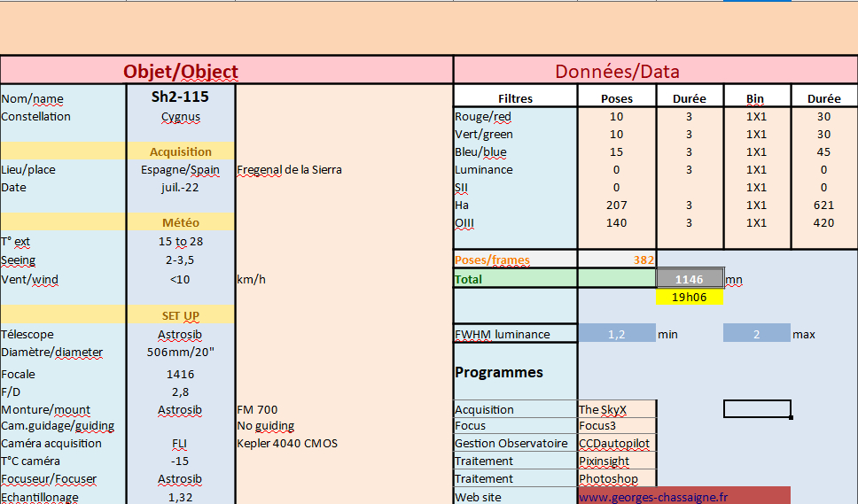The image size is (858, 504).
Task: Click the <10 wind value cell
Action: point(180,279)
